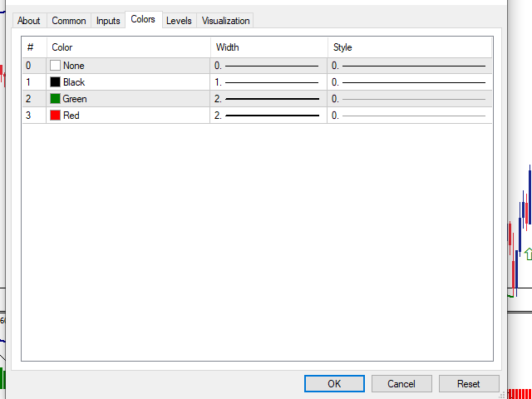Click the # column header

click(x=34, y=47)
